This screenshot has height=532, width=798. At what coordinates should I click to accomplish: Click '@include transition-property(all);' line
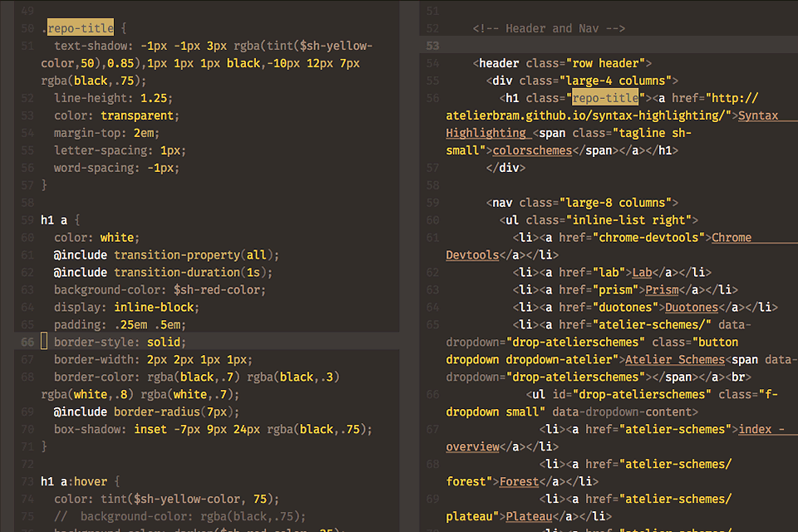pyautogui.click(x=166, y=255)
